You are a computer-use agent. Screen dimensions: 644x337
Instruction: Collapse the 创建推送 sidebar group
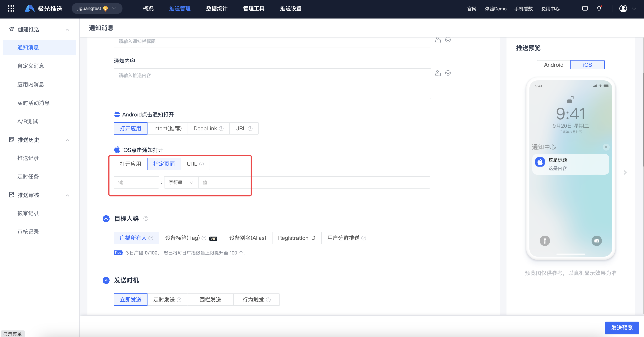[67, 29]
